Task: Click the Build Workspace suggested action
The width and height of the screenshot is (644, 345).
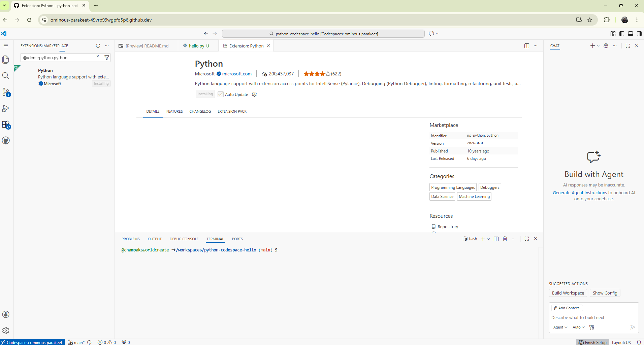Action: click(568, 293)
